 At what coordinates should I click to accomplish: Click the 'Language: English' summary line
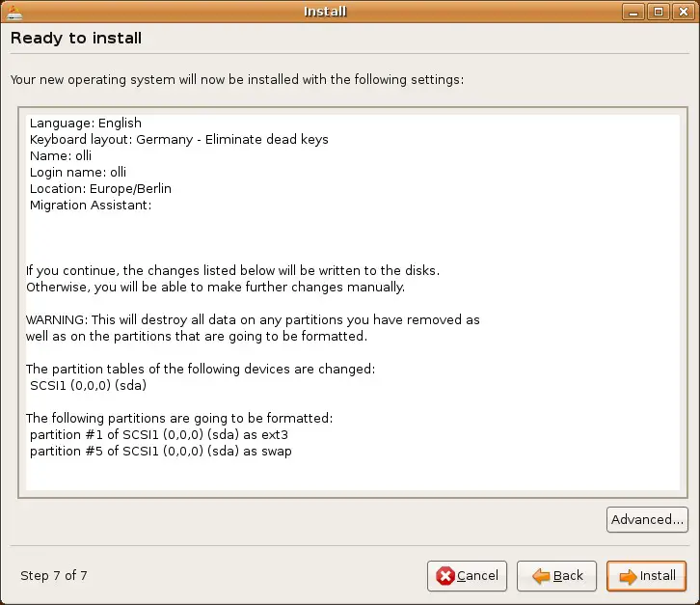[86, 123]
